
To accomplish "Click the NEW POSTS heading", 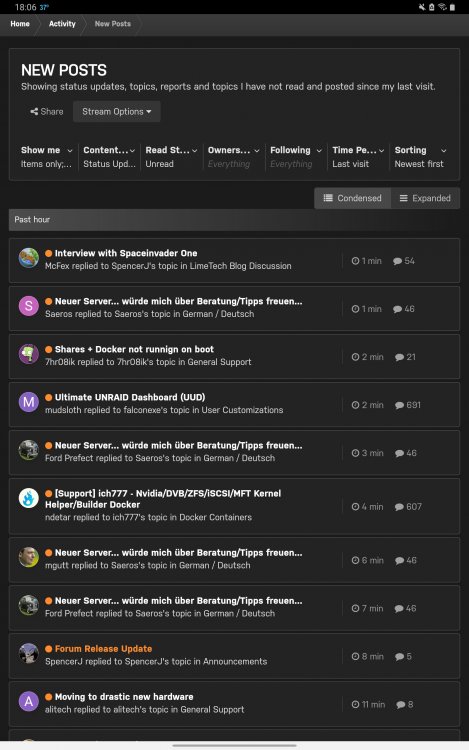I will tap(64, 70).
